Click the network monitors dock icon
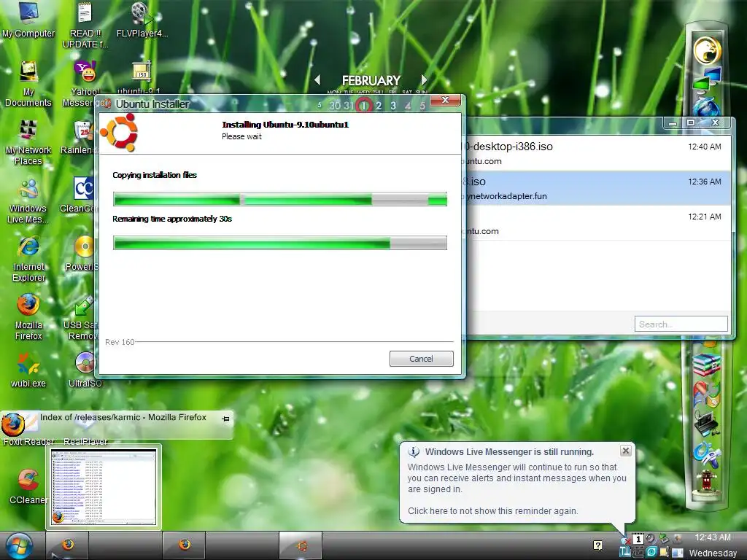Screen dimensions: 747x560 point(707,79)
